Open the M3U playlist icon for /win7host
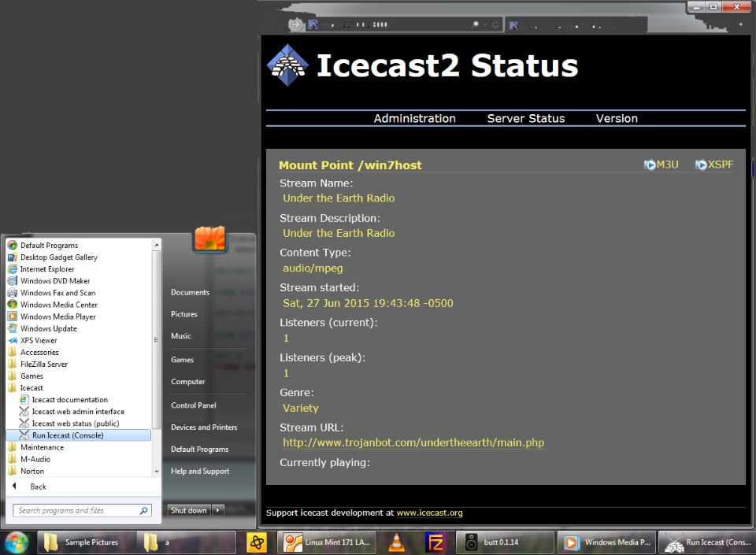 [x=650, y=165]
